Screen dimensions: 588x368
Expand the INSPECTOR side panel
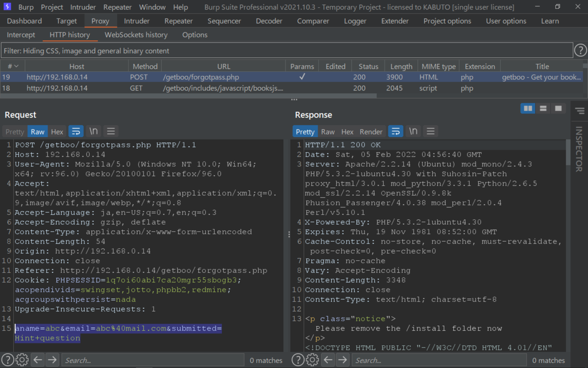[579, 149]
